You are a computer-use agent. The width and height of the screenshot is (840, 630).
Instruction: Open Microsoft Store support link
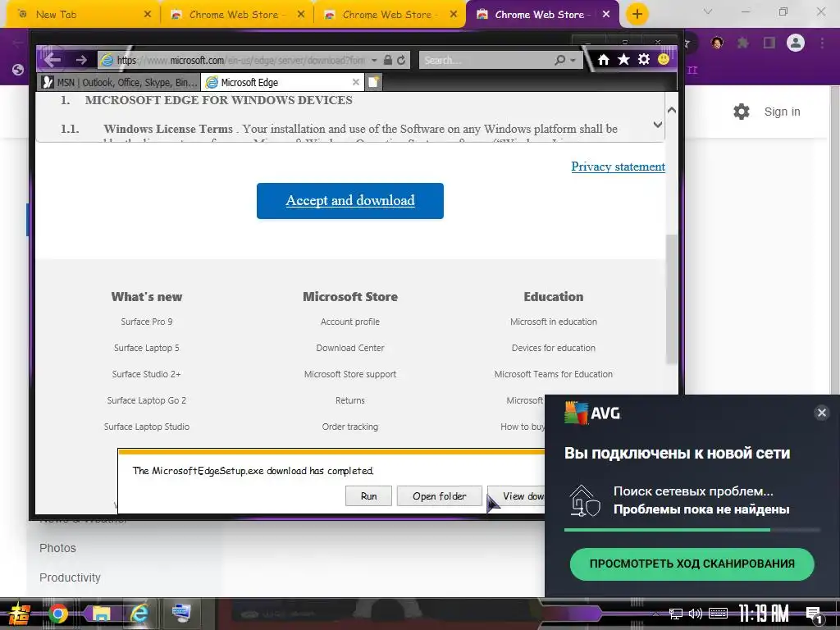[349, 374]
